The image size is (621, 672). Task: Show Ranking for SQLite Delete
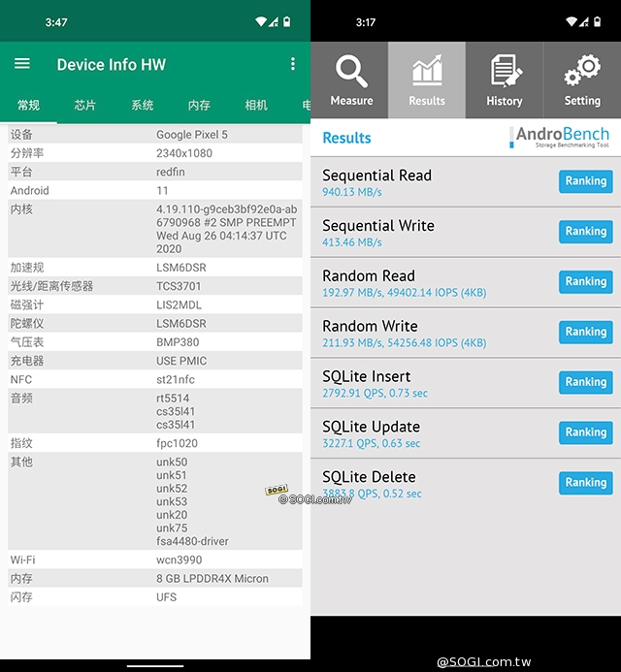point(585,482)
